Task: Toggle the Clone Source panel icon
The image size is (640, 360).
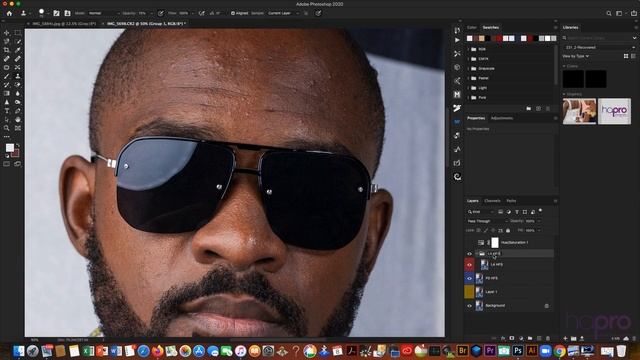Action: point(67,13)
